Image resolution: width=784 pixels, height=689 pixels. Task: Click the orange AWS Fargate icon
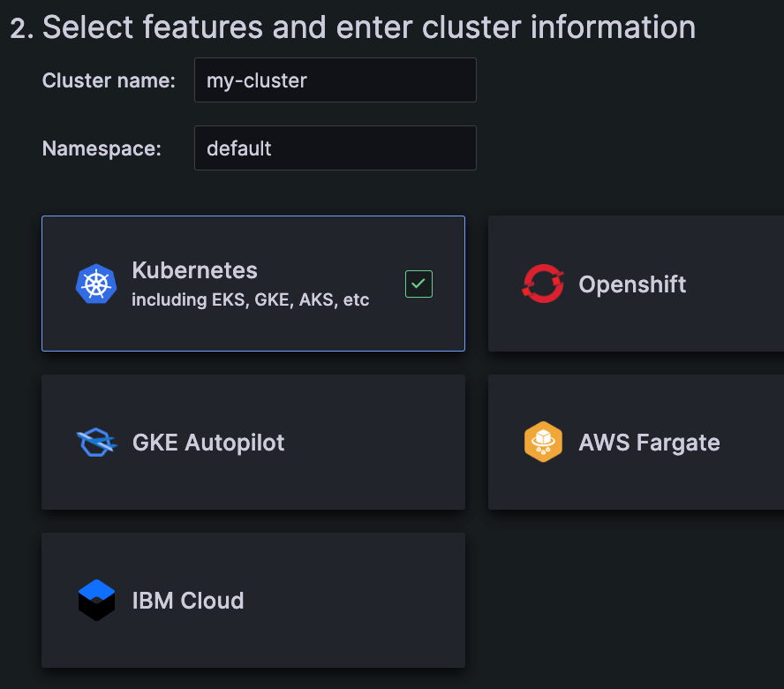pyautogui.click(x=543, y=442)
